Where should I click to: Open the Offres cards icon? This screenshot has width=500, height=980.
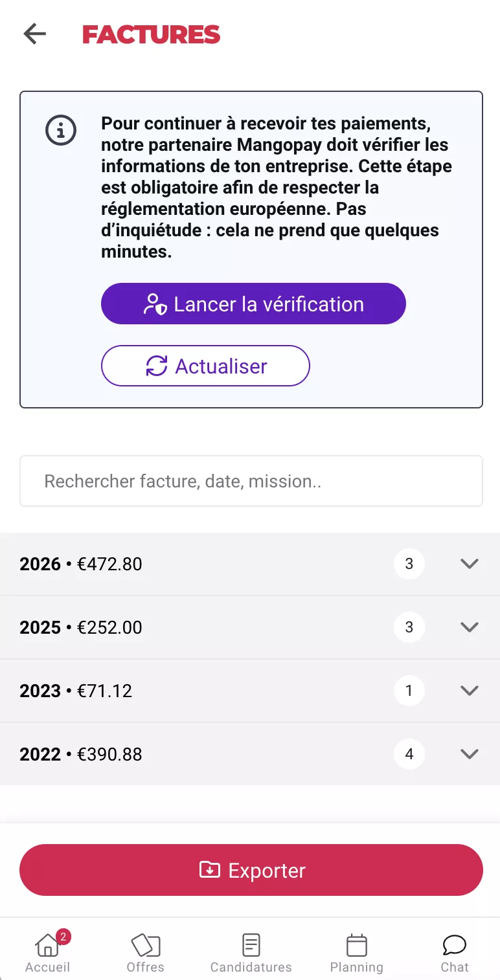146,946
